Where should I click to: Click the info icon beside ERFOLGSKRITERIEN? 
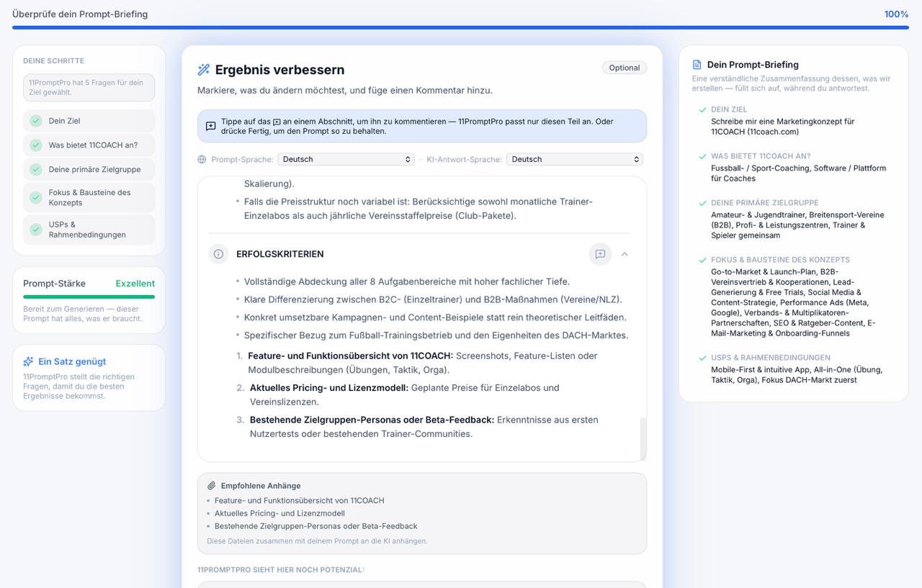218,254
